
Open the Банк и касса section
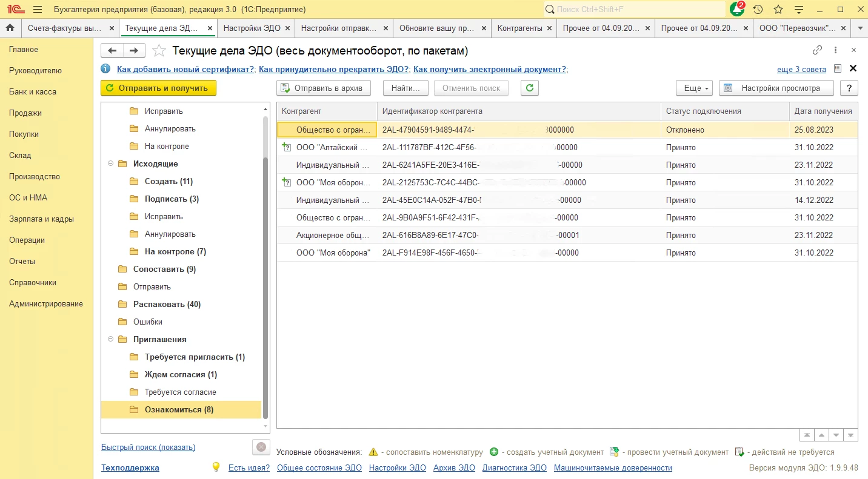pos(33,92)
